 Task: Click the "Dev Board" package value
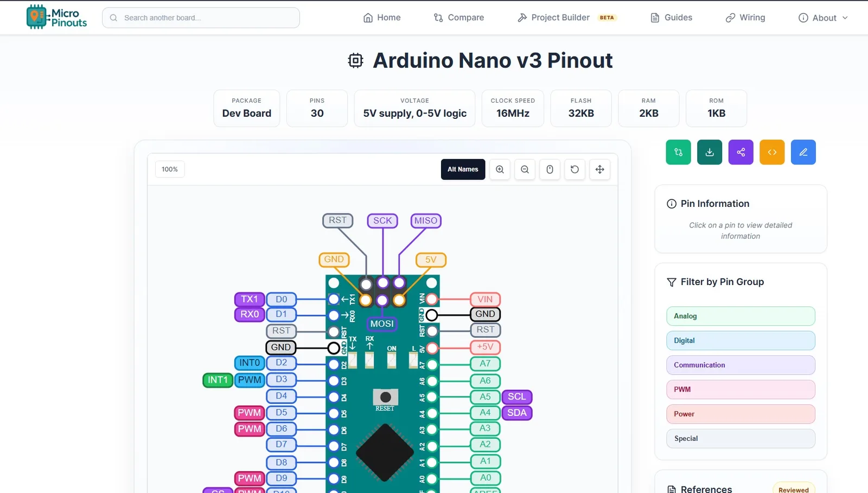point(247,113)
